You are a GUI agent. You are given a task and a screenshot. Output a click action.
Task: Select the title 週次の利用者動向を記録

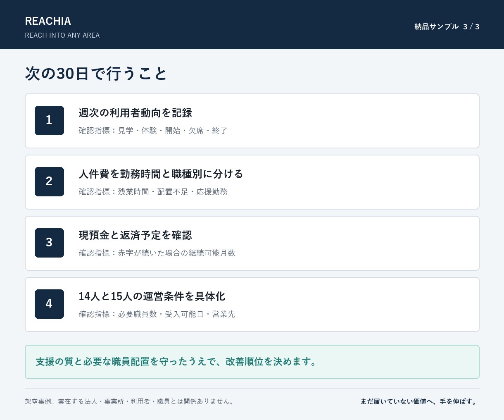pos(136,113)
